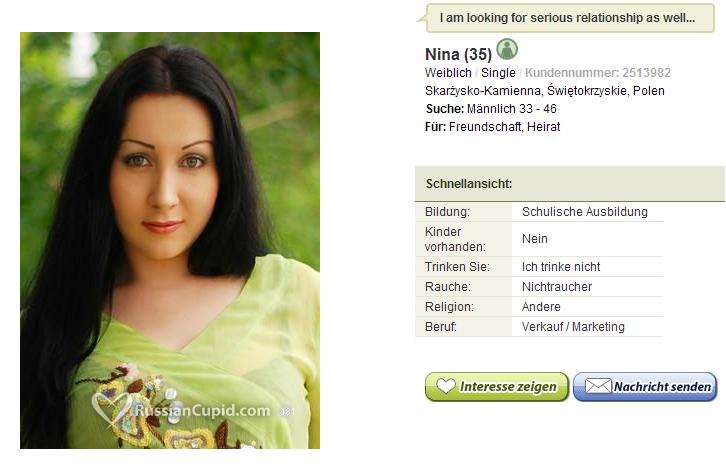Screen dimensions: 726x470
Task: Open the large profile photo
Action: [170, 240]
